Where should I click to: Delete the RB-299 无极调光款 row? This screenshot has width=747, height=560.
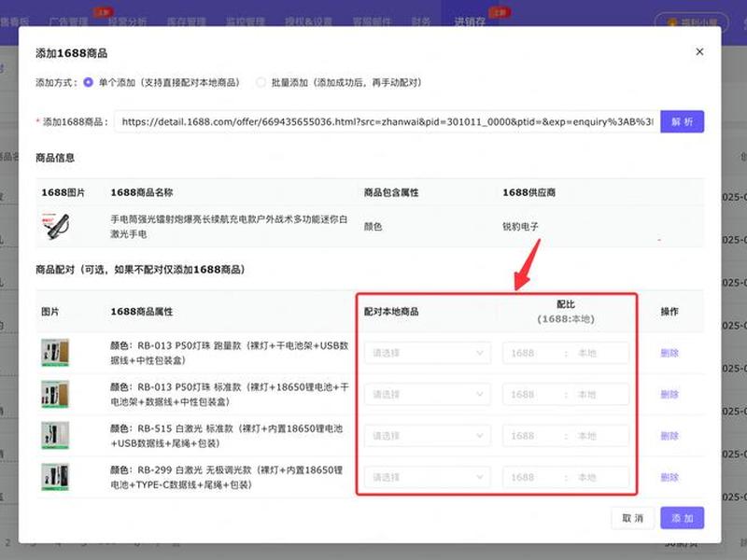(669, 477)
